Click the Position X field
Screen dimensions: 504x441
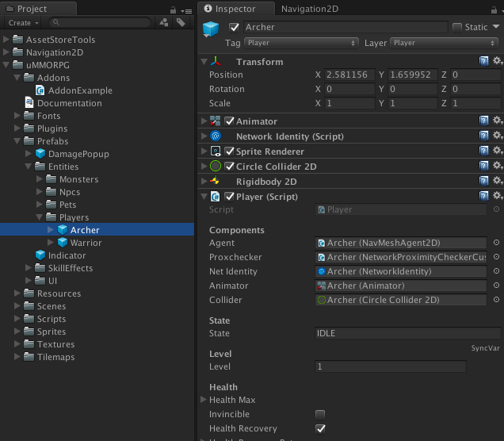tap(349, 75)
